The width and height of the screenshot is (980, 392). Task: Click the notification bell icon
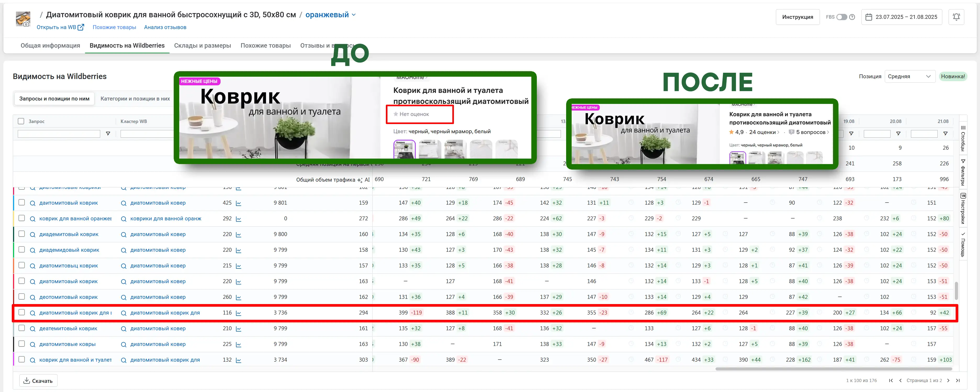(957, 17)
